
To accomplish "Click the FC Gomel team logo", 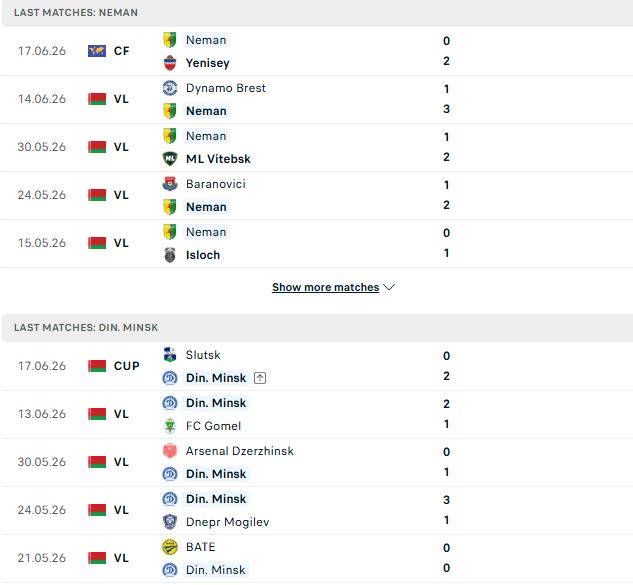I will [x=170, y=426].
